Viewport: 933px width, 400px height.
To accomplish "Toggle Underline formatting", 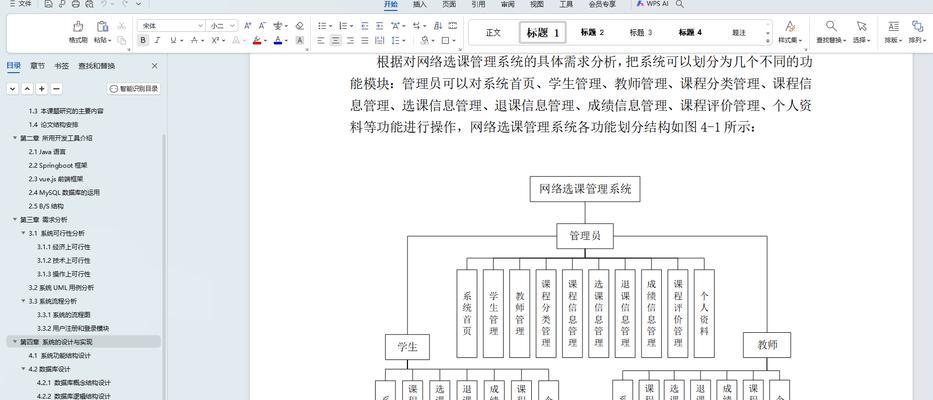I will [x=173, y=40].
